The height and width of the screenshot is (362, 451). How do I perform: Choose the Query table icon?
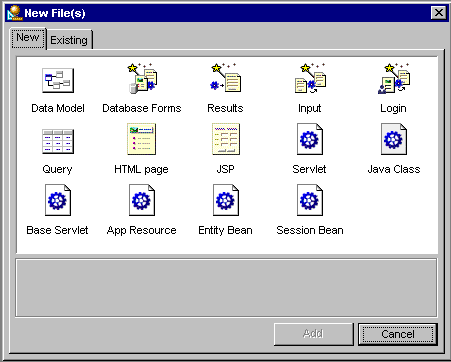tap(58, 141)
